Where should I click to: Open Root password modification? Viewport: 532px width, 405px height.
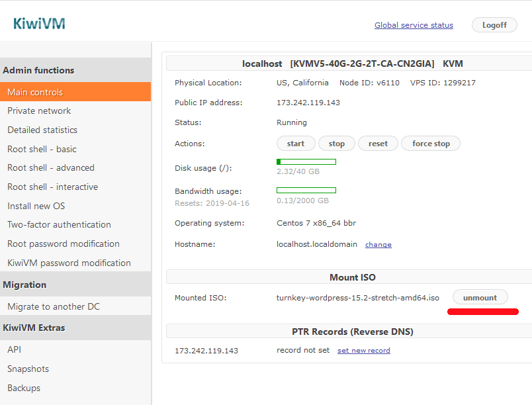tap(64, 244)
